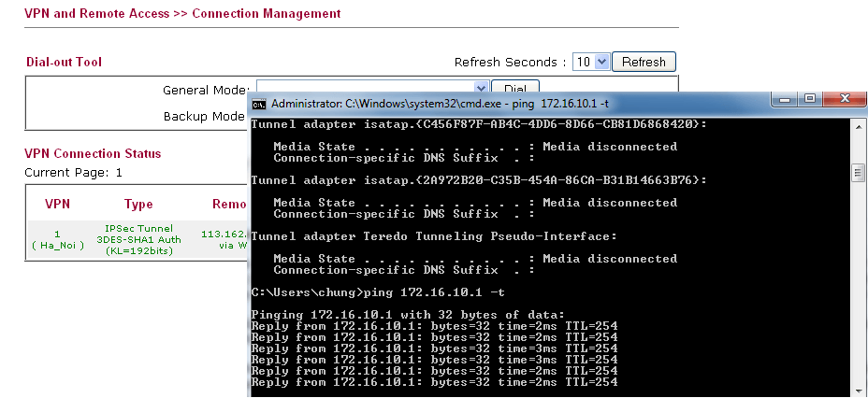Image resolution: width=868 pixels, height=398 pixels.
Task: Click the Ha_Noi VPN entry
Action: tap(58, 239)
